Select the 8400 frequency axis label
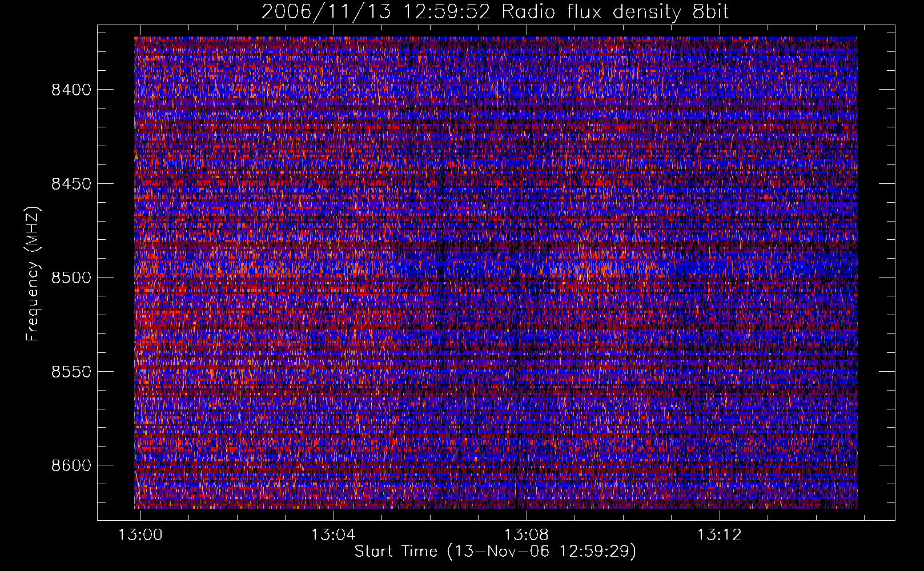 [71, 90]
